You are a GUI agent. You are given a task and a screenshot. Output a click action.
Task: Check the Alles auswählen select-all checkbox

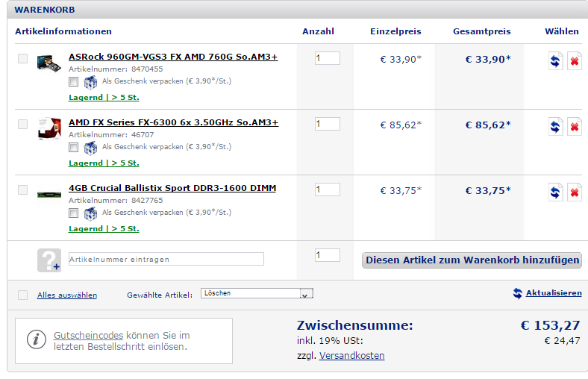coord(22,295)
